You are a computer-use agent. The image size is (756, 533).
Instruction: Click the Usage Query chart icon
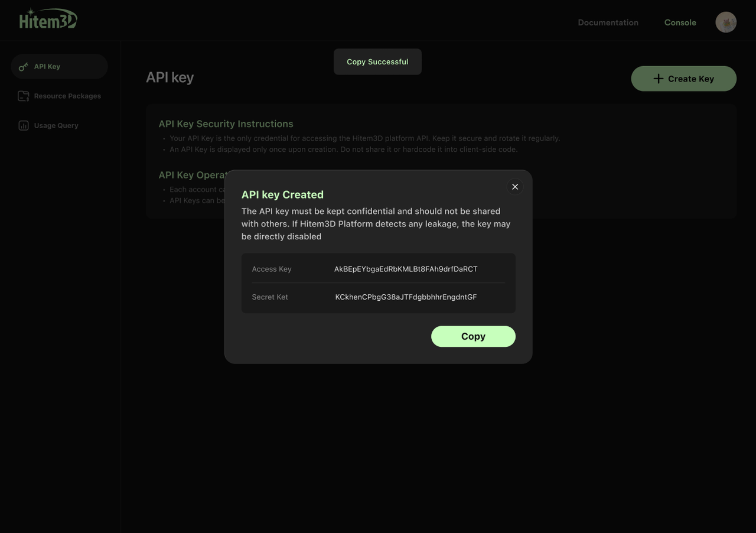point(23,125)
